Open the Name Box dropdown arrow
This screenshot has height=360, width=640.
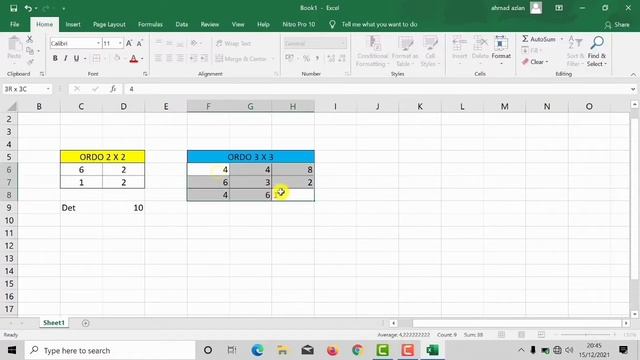[48, 89]
